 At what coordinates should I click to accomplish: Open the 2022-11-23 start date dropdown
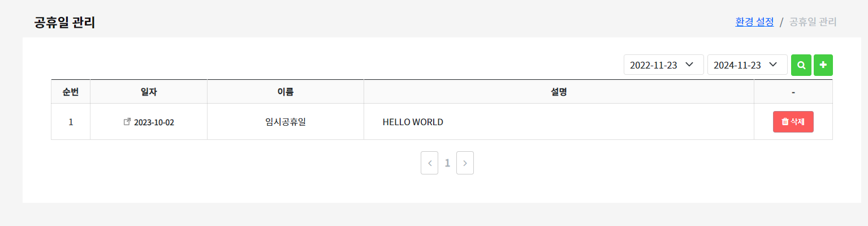pyautogui.click(x=664, y=65)
